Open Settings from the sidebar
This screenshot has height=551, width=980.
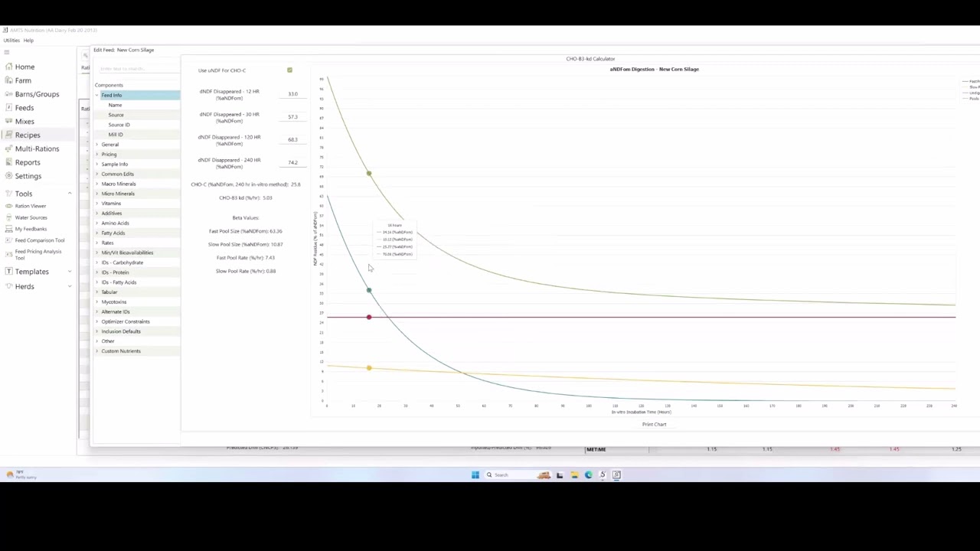[28, 176]
